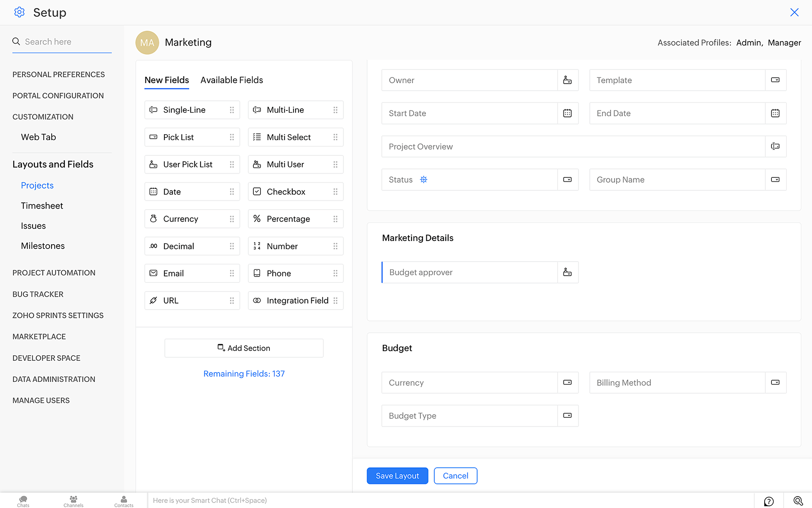812x508 pixels.
Task: Switch to the Available Fields tab
Action: pyautogui.click(x=231, y=80)
